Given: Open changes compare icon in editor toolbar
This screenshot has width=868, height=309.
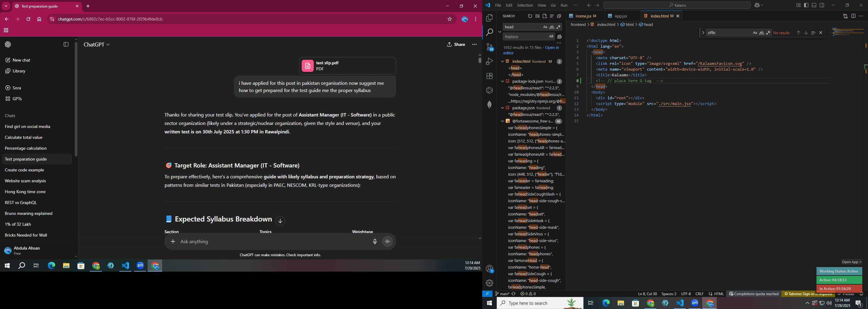Looking at the screenshot, I should coord(845,16).
